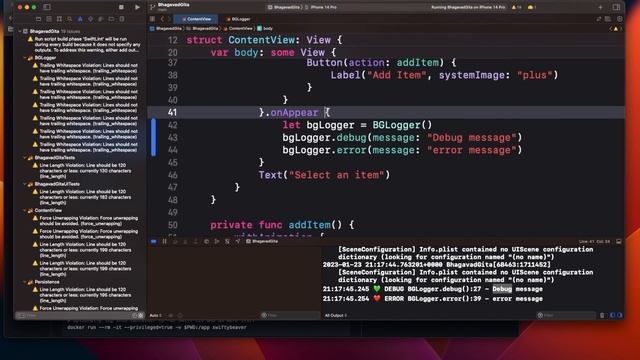Clear the console with the trash icon
Viewport: 640px width, 360px height.
coord(602,316)
